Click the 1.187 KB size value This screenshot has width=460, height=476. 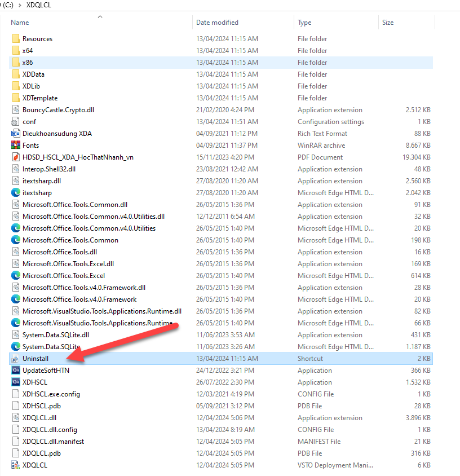[418, 347]
